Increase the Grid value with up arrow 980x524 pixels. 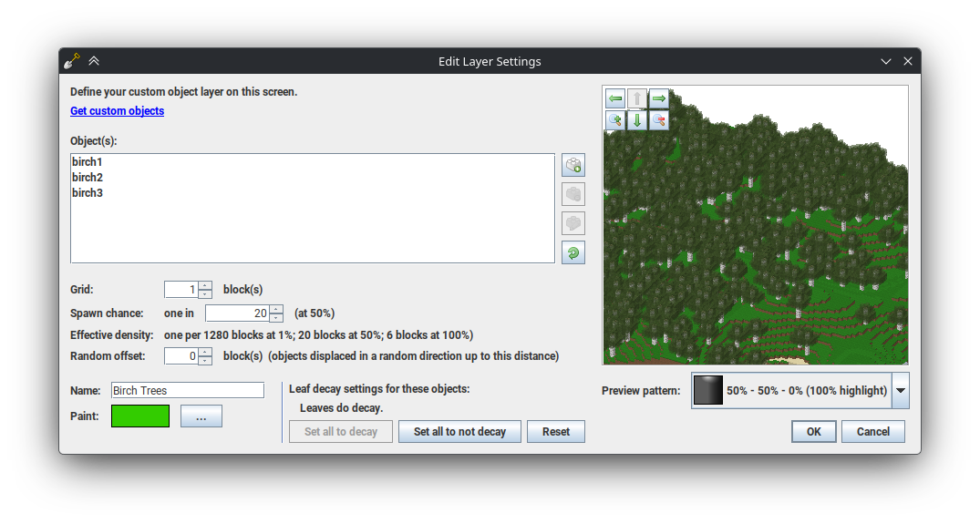[205, 285]
